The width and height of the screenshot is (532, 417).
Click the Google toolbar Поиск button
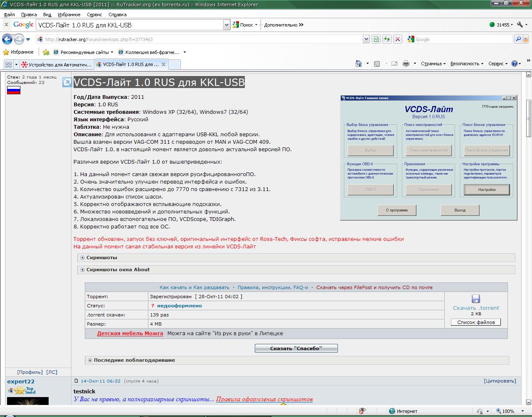pos(243,25)
